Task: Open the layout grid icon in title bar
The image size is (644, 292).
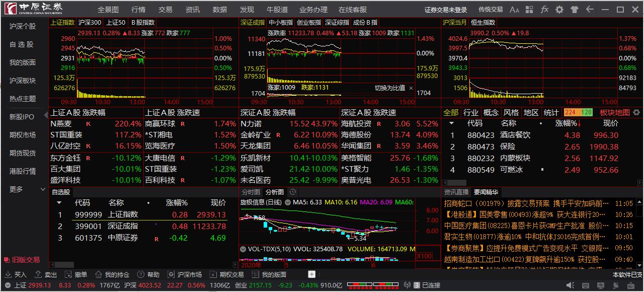Action: tap(529, 10)
